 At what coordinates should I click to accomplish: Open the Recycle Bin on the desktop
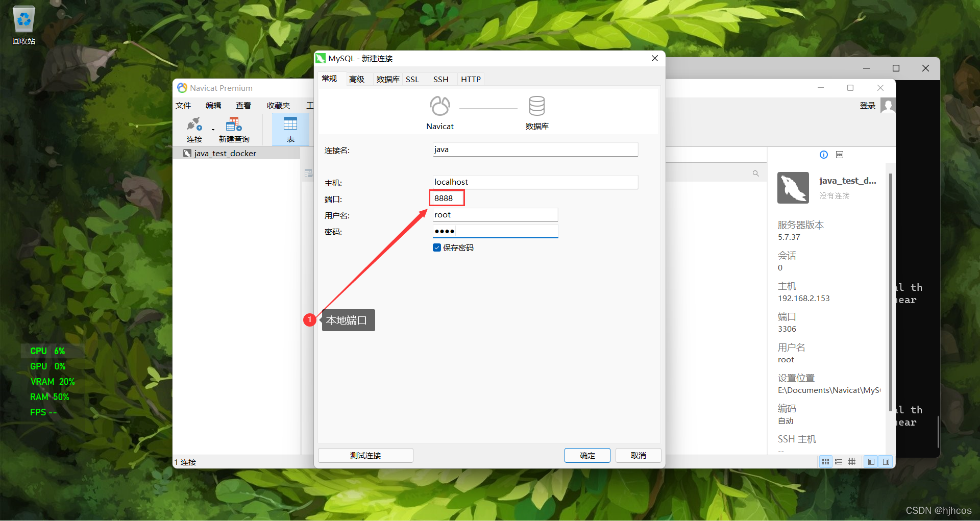[x=23, y=26]
